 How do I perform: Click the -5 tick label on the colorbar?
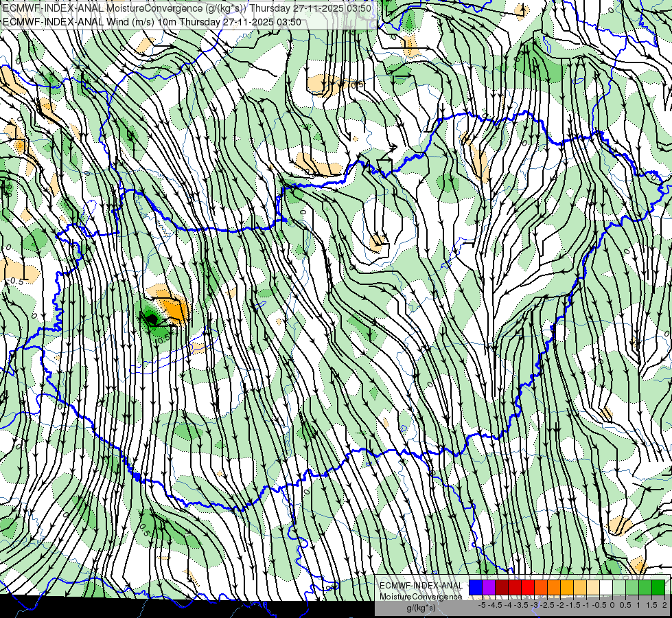[482, 605]
